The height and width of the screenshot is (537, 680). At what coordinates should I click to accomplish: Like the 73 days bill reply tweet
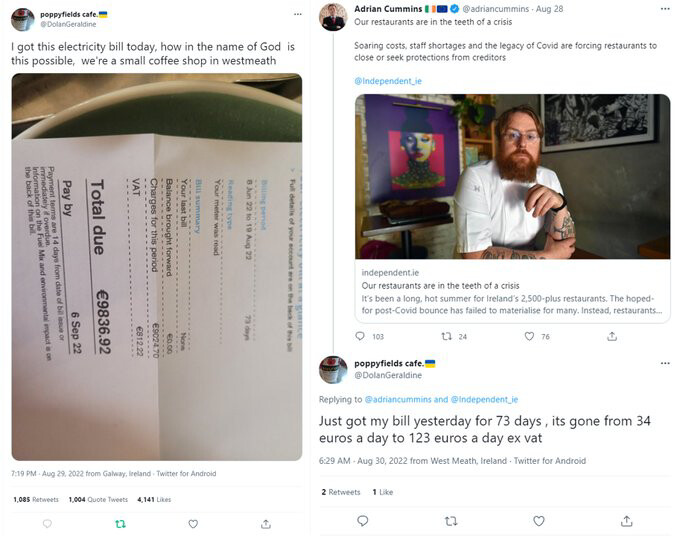[x=539, y=521]
